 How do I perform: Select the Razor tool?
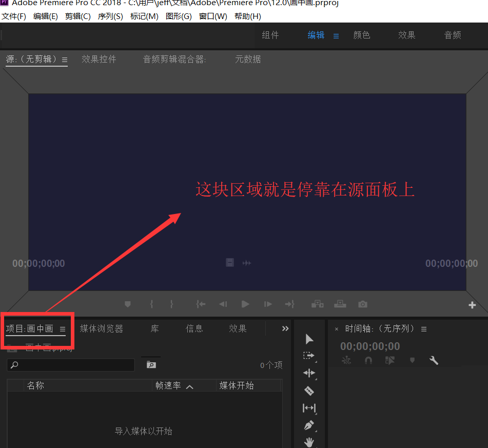(x=309, y=391)
